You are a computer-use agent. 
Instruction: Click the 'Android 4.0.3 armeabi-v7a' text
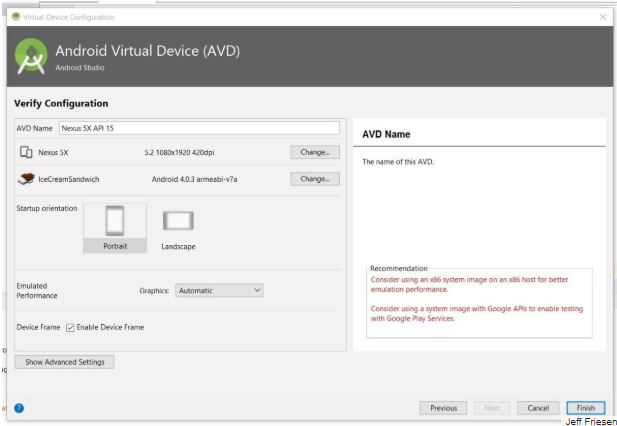pos(194,179)
